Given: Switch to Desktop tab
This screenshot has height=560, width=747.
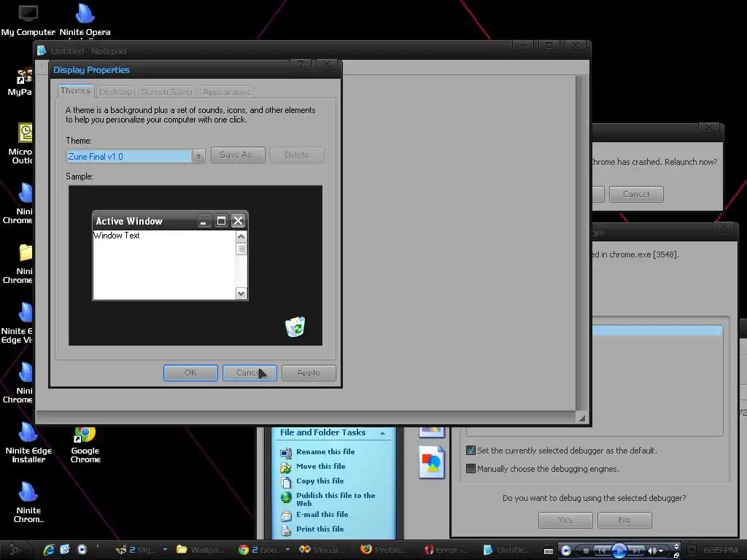Looking at the screenshot, I should (x=115, y=92).
